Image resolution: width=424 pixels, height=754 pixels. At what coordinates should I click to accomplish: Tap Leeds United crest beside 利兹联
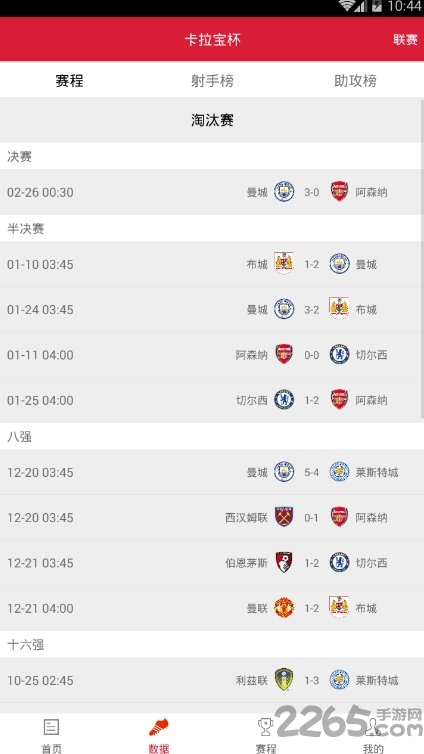tap(284, 679)
